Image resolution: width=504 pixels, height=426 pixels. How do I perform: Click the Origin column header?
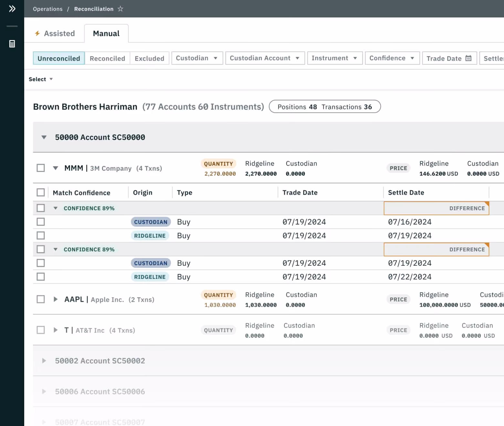142,193
